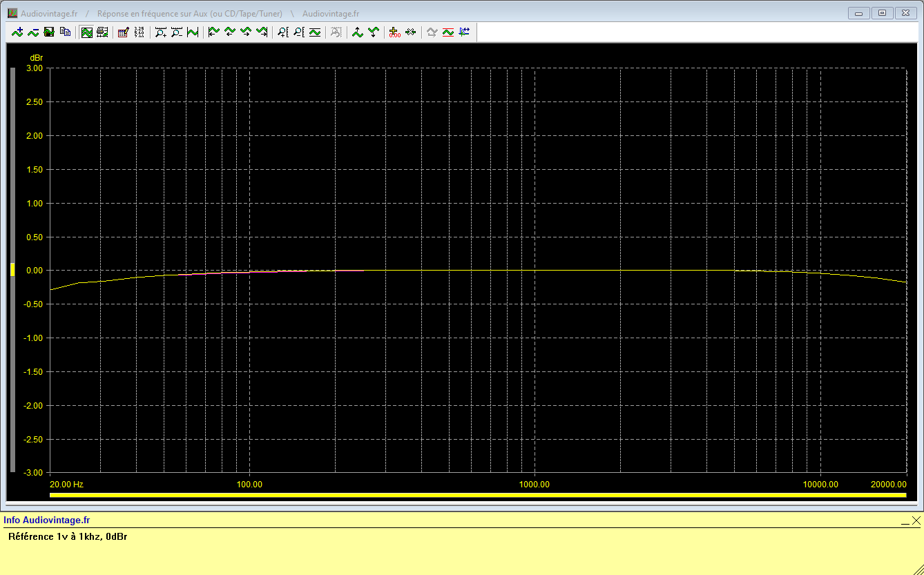
Task: Click the 0.00 vertical axis value
Action: click(35, 271)
